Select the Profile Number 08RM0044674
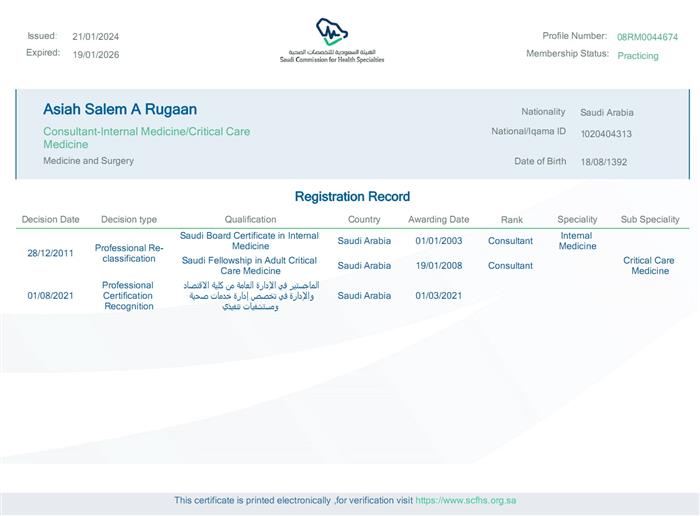The width and height of the screenshot is (700, 516). tap(647, 37)
